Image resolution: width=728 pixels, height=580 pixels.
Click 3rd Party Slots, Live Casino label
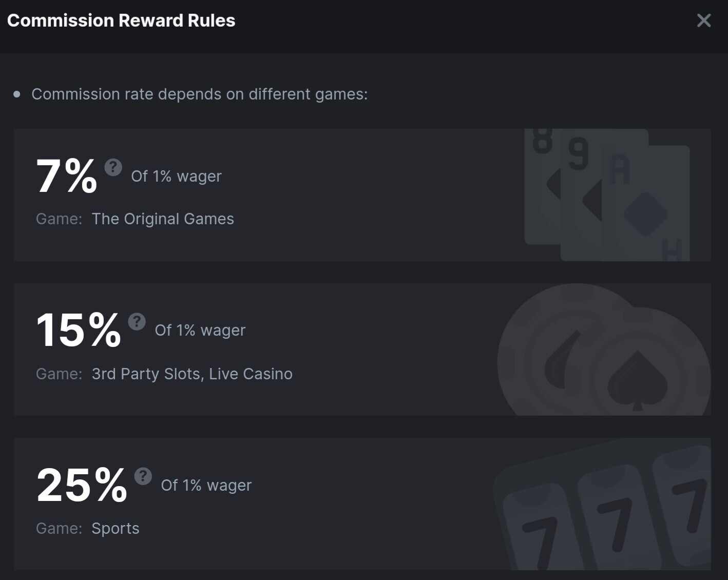coord(192,374)
